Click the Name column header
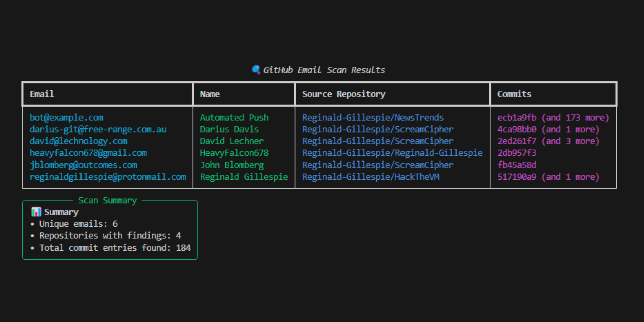 (210, 94)
